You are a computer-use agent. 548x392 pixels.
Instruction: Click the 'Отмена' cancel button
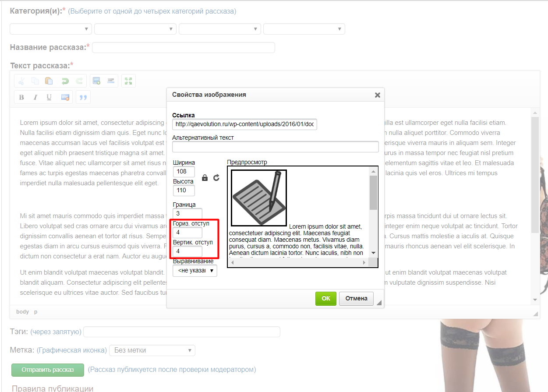356,298
